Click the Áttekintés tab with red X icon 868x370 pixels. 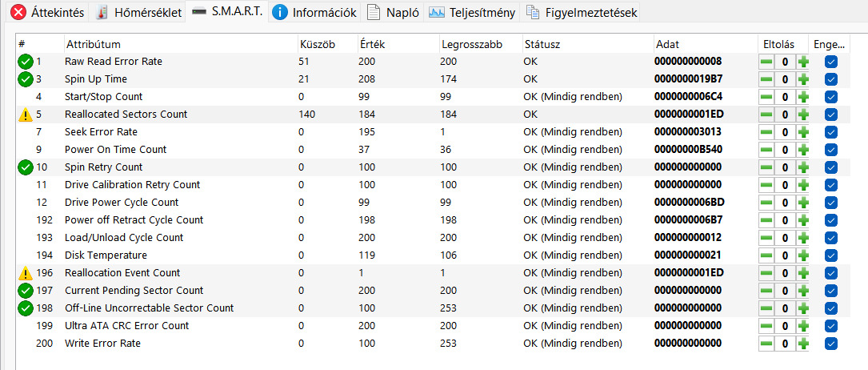click(x=47, y=12)
